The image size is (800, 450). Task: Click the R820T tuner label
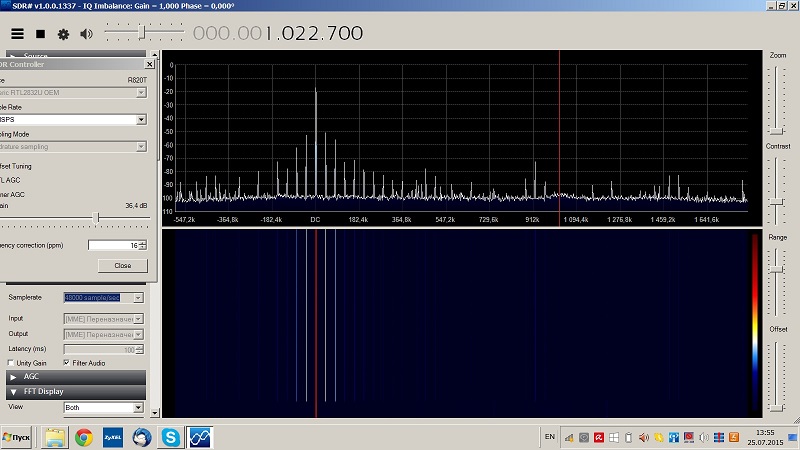(137, 80)
